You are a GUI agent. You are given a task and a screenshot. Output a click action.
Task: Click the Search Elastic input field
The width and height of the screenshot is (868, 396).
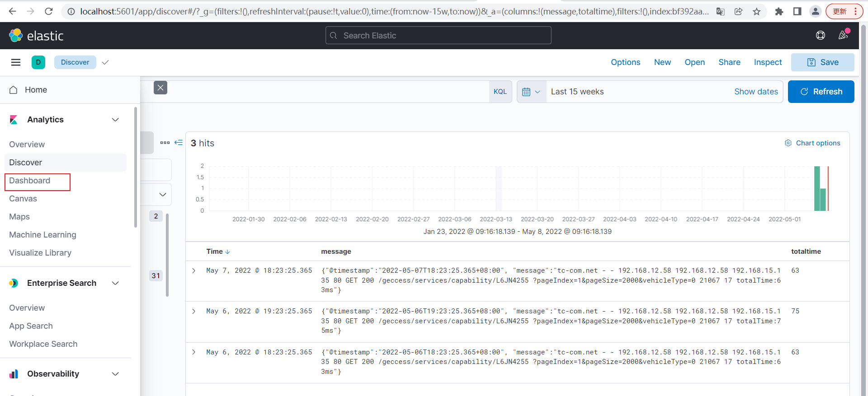tap(439, 35)
